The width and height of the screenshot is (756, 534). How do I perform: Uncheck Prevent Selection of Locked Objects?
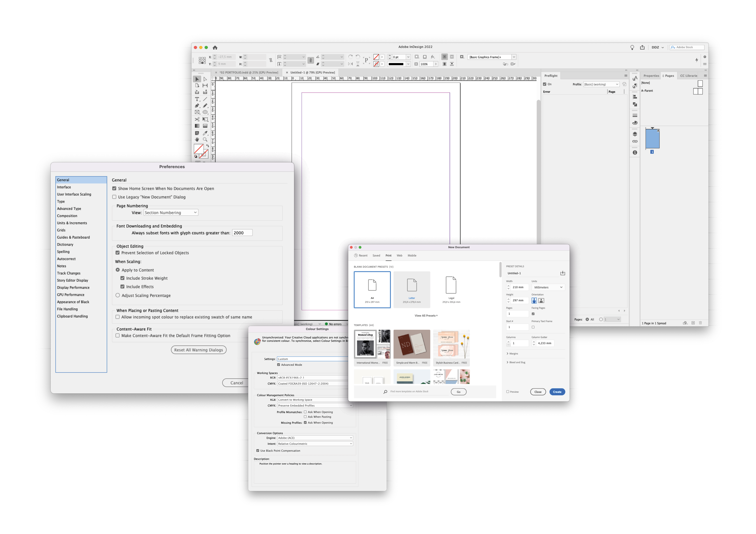[117, 253]
